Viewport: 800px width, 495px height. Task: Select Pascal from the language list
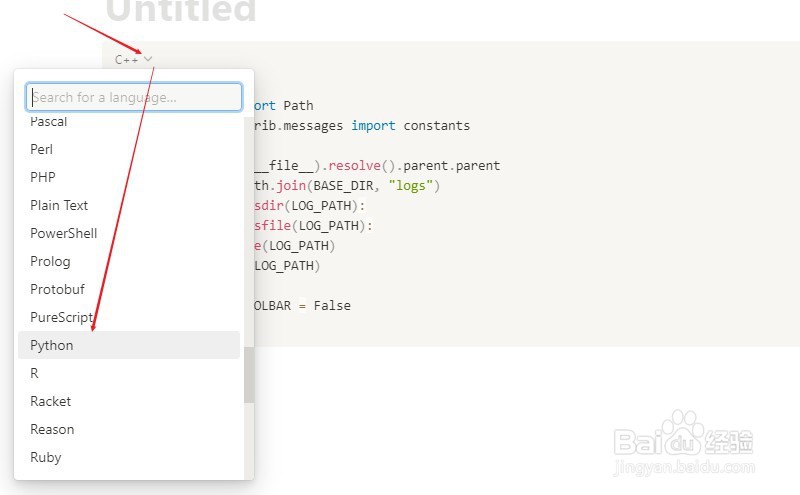pos(49,122)
